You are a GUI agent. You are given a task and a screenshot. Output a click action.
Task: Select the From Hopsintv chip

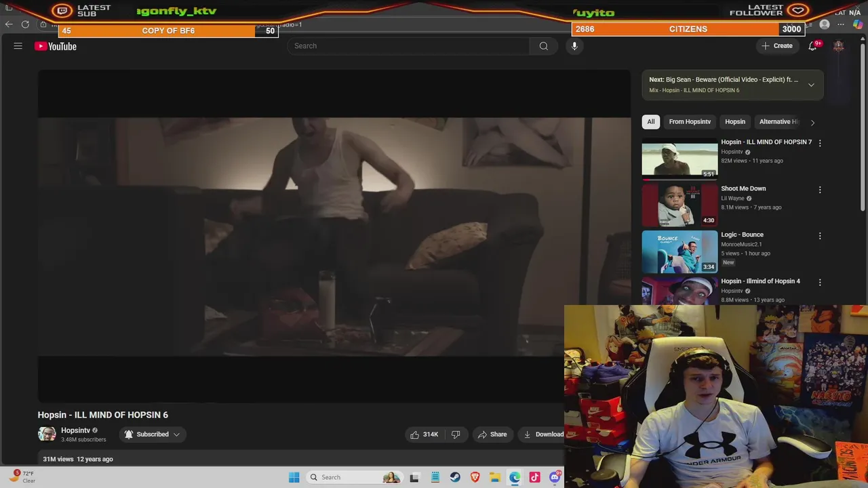click(690, 122)
